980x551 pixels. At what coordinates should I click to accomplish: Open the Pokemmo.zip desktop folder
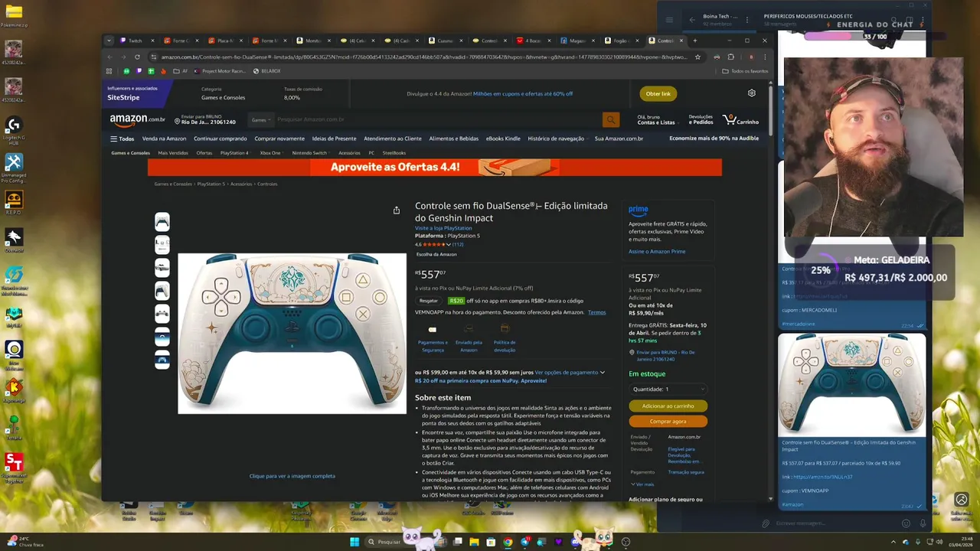[x=13, y=15]
